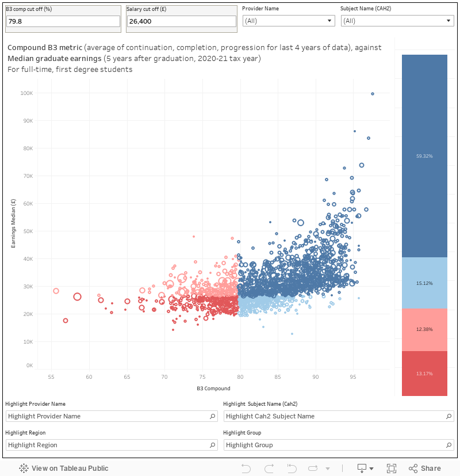Click the View on Tableau Public link

(64, 468)
